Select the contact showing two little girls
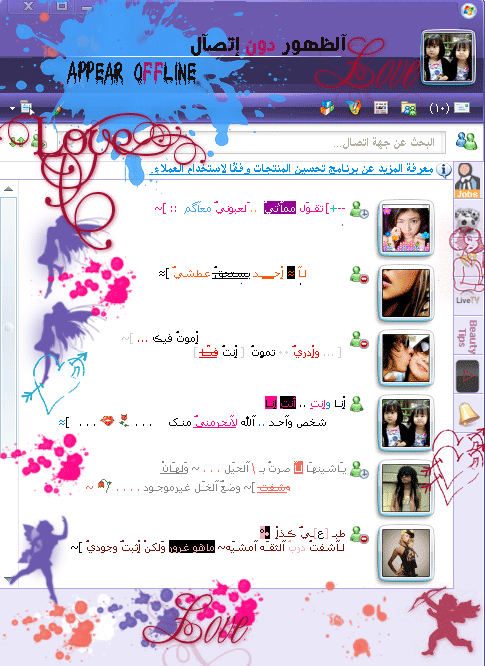The height and width of the screenshot is (666, 485). tap(406, 423)
